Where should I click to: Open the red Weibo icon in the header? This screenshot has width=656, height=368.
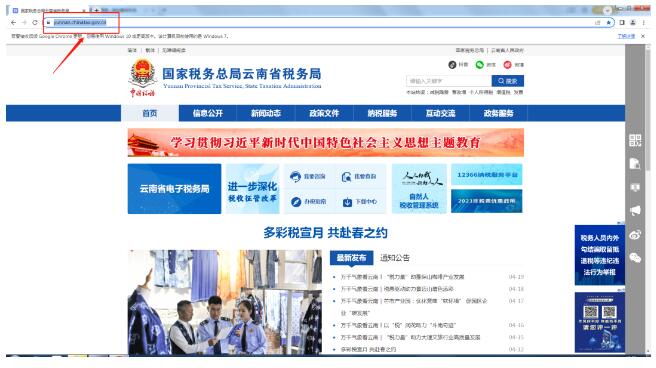click(507, 64)
